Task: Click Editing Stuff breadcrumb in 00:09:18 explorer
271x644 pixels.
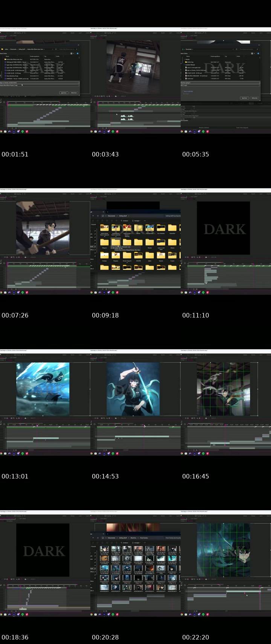Action: click(123, 216)
